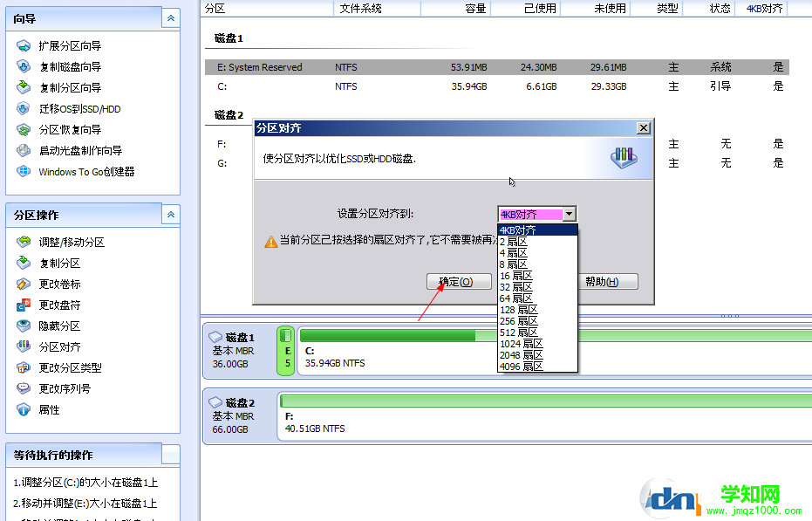812x521 pixels.
Task: Click the 磁盘2 disk icon in disk map
Action: click(215, 403)
